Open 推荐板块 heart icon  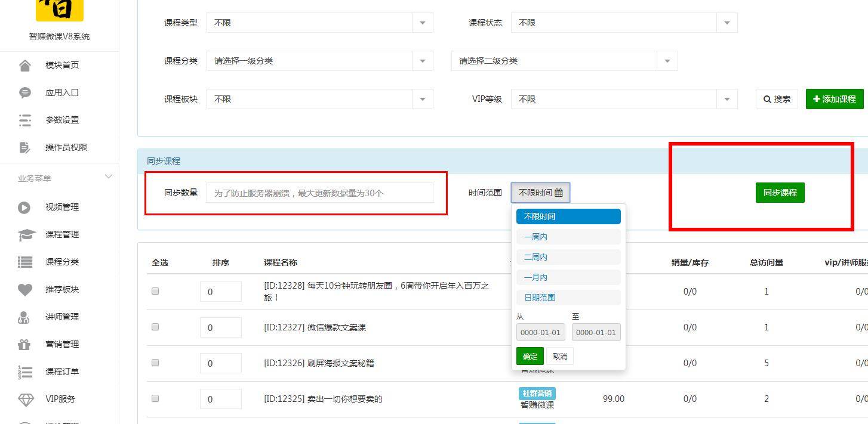click(25, 289)
